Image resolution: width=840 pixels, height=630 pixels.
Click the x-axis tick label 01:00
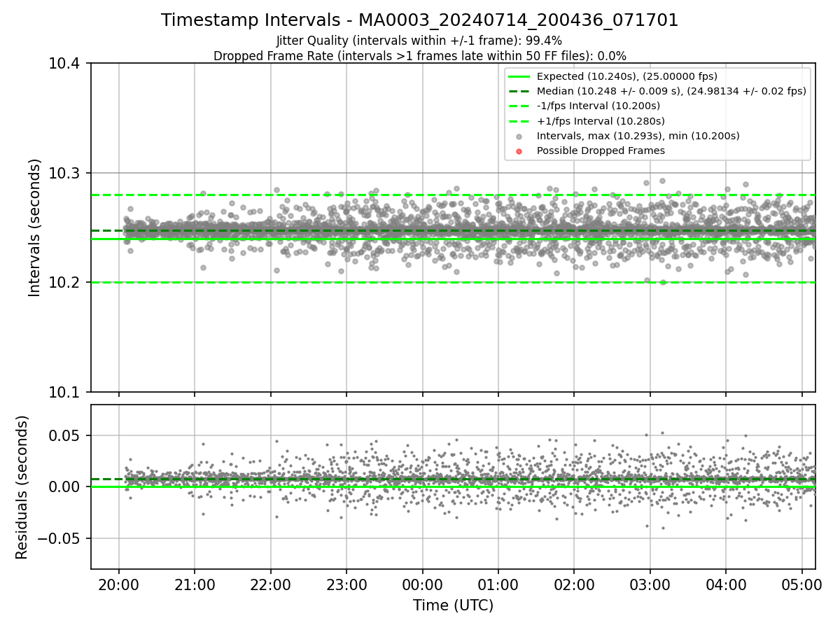coord(498,584)
